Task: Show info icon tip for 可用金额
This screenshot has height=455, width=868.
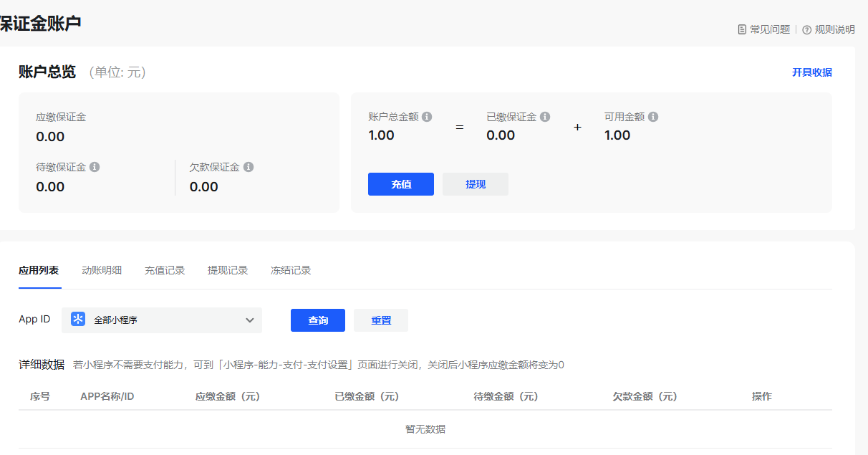Action: tap(653, 117)
